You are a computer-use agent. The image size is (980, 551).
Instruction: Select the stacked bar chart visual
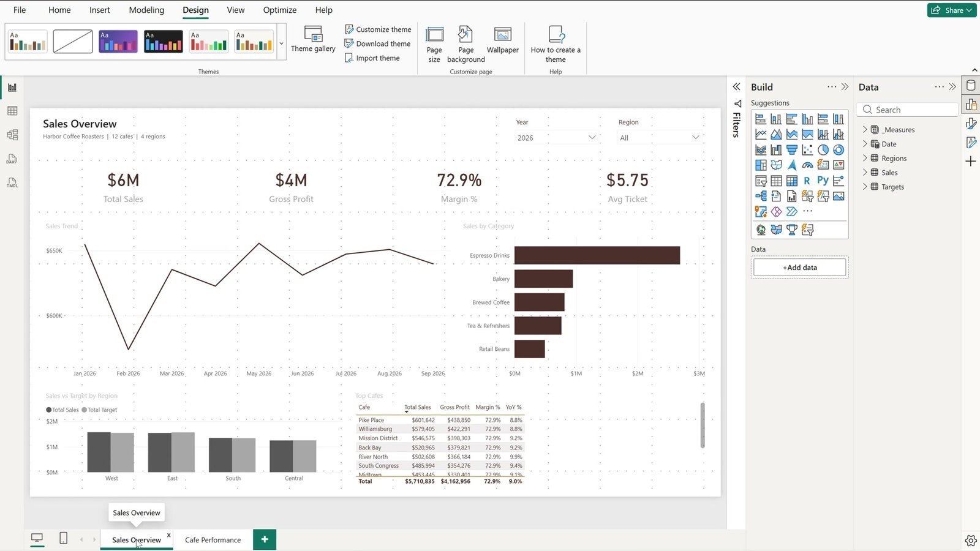[761, 119]
